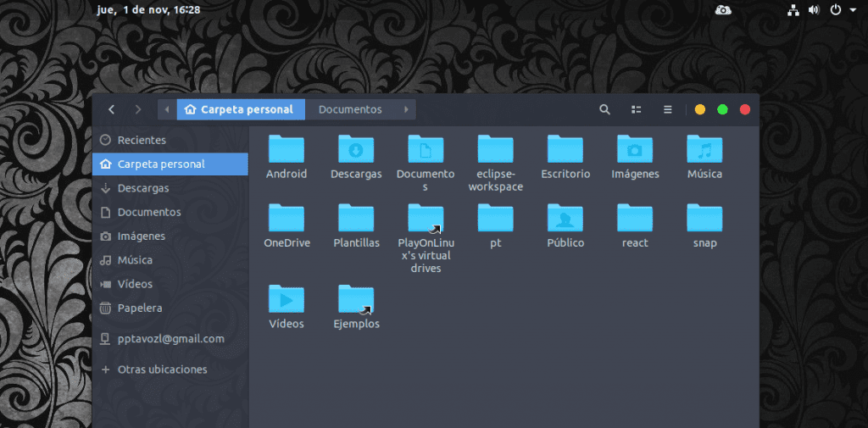
Task: Select Descargas in sidebar
Action: pos(142,188)
